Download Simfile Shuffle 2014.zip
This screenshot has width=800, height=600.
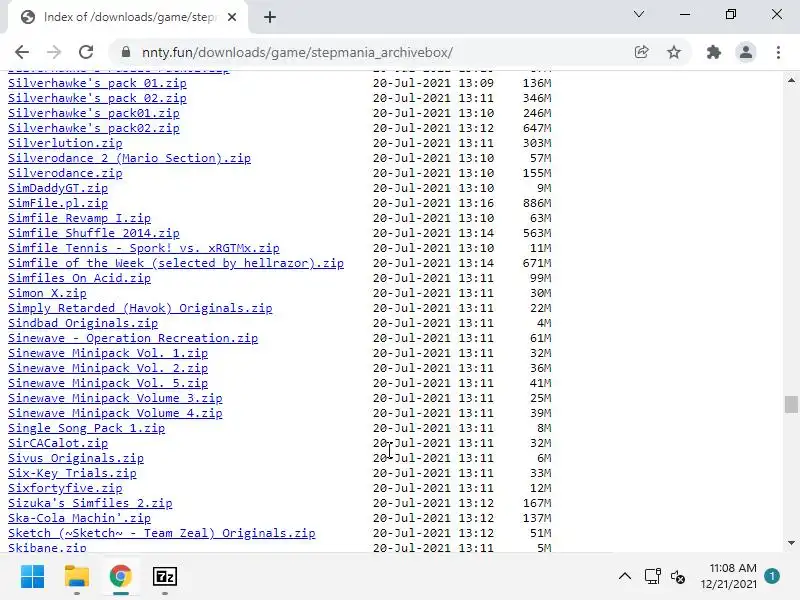coord(93,233)
